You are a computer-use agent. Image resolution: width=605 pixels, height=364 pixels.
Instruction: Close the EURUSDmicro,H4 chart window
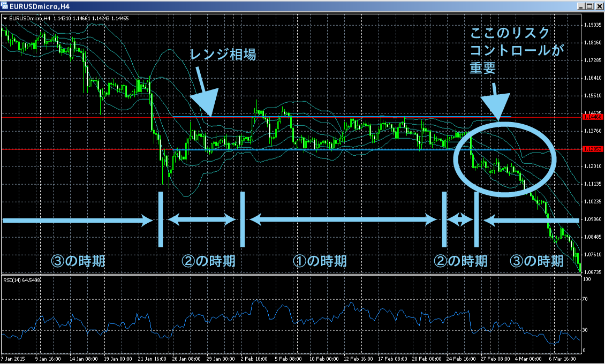coord(599,6)
